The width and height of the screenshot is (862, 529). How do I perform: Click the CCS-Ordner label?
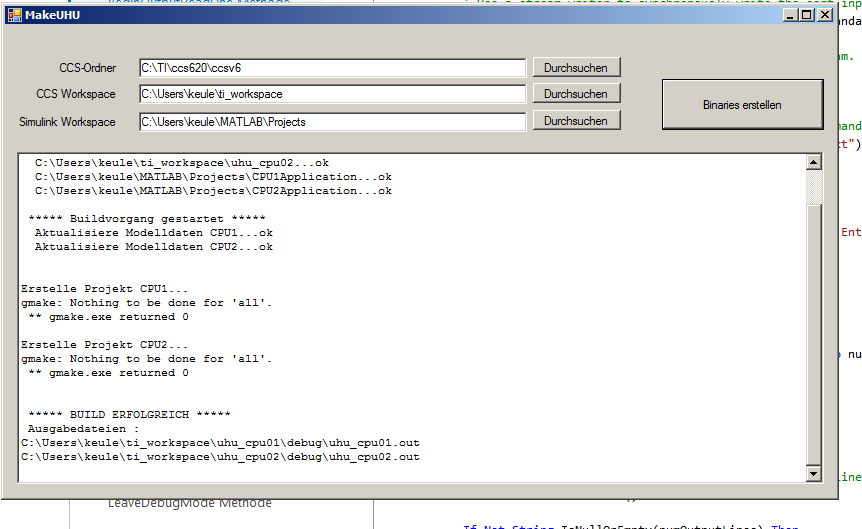pos(87,68)
